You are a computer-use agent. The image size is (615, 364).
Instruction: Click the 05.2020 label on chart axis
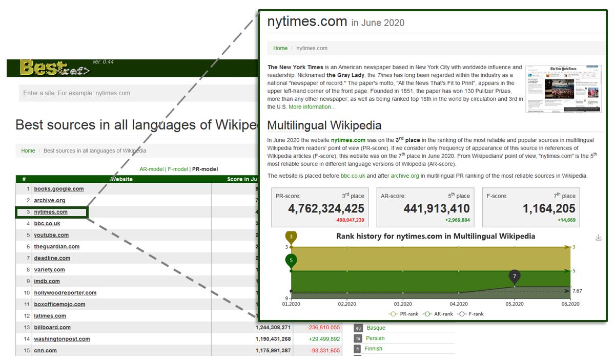point(515,304)
